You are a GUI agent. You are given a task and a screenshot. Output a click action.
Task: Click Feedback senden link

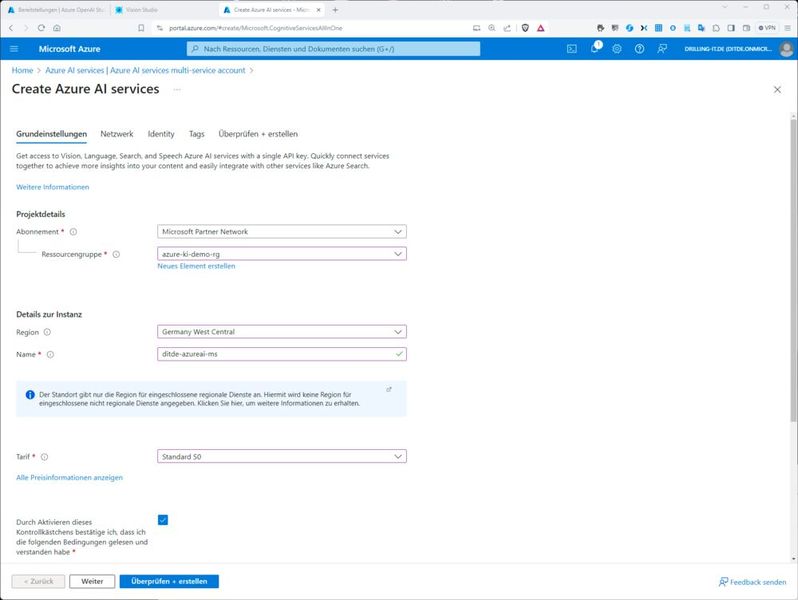click(752, 582)
